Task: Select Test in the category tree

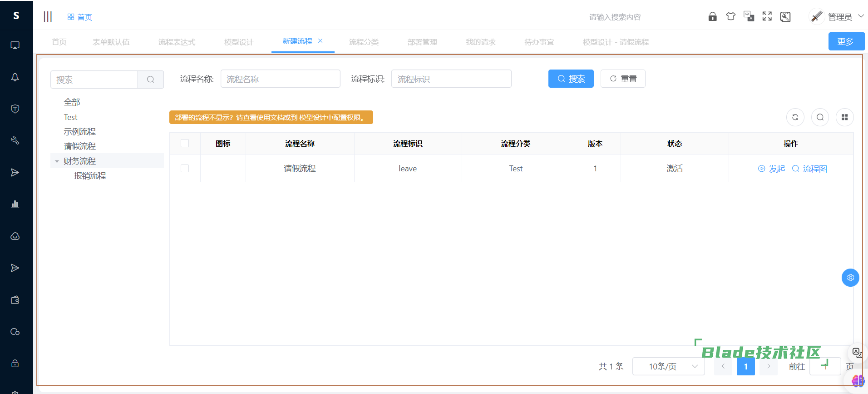Action: [x=70, y=117]
